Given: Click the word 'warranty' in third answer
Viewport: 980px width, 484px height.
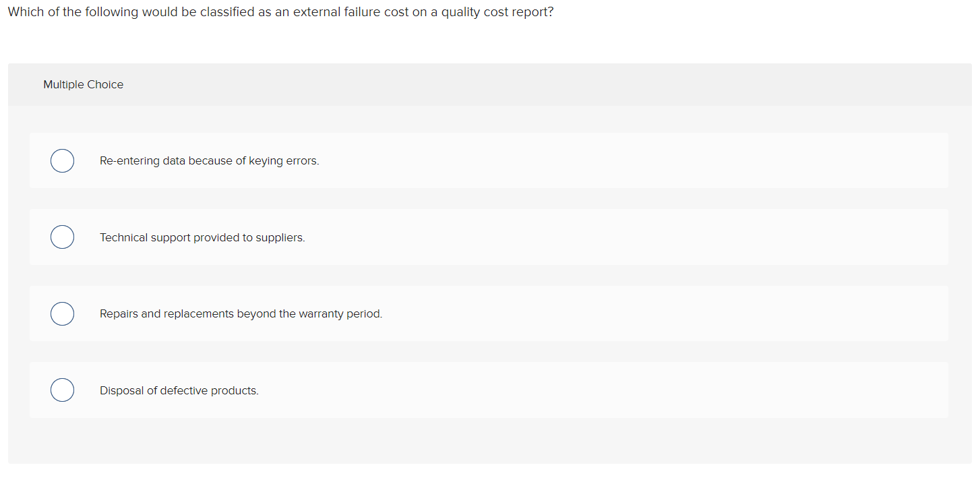Looking at the screenshot, I should pos(321,314).
